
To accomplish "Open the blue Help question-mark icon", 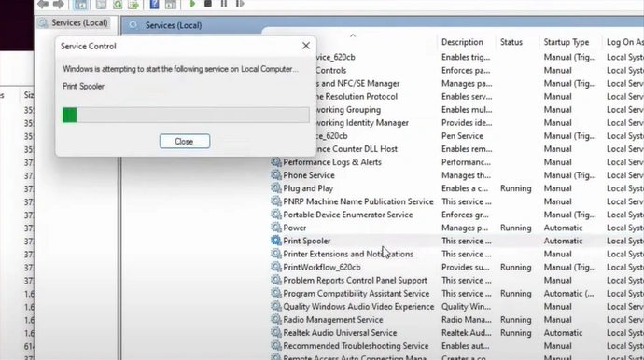I will pyautogui.click(x=154, y=4).
